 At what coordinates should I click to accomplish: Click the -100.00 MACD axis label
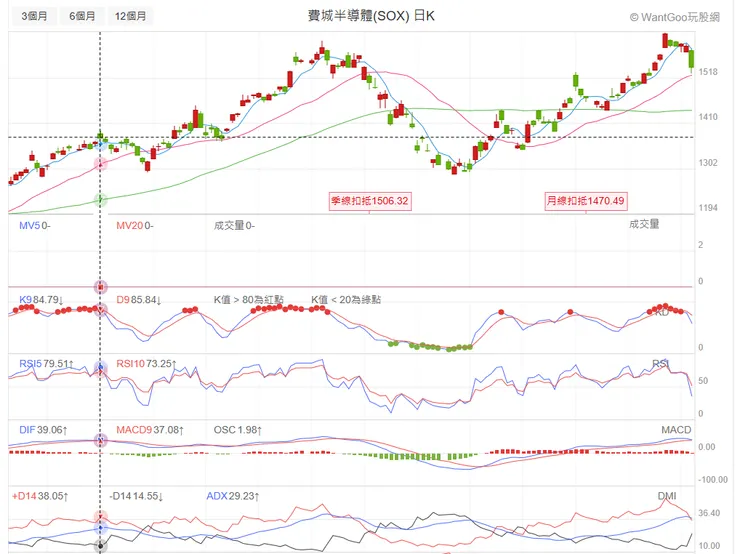pos(713,479)
